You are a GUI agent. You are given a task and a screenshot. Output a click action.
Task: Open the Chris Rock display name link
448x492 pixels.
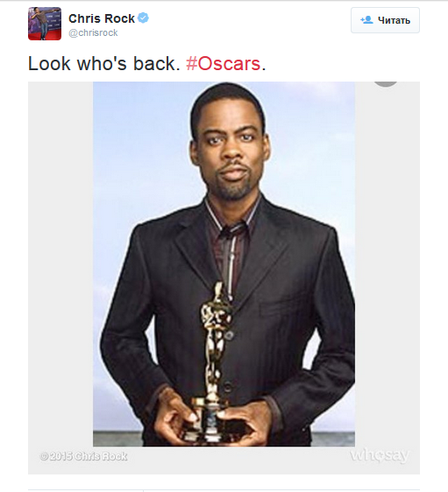point(102,18)
